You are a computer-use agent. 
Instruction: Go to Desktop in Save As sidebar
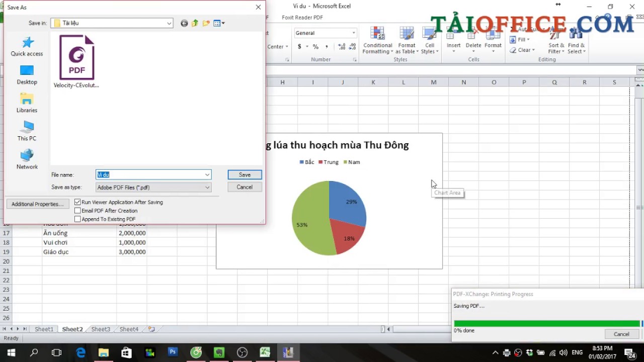pos(27,75)
